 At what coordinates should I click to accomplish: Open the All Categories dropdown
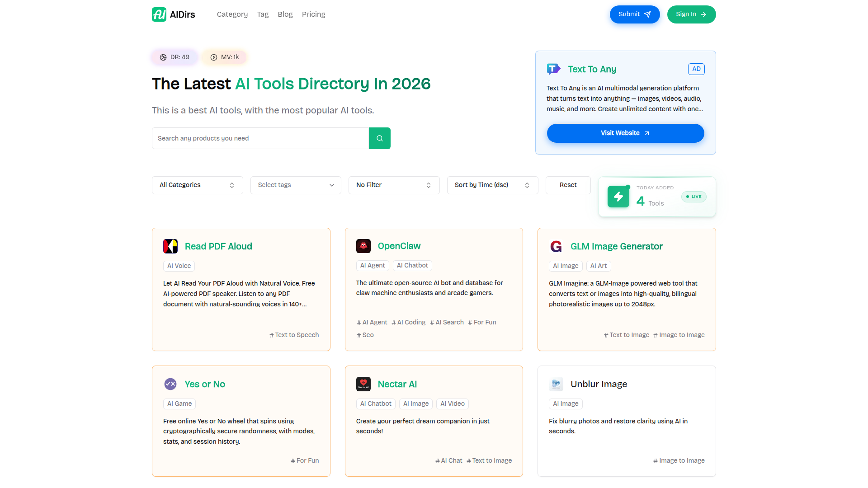(197, 185)
